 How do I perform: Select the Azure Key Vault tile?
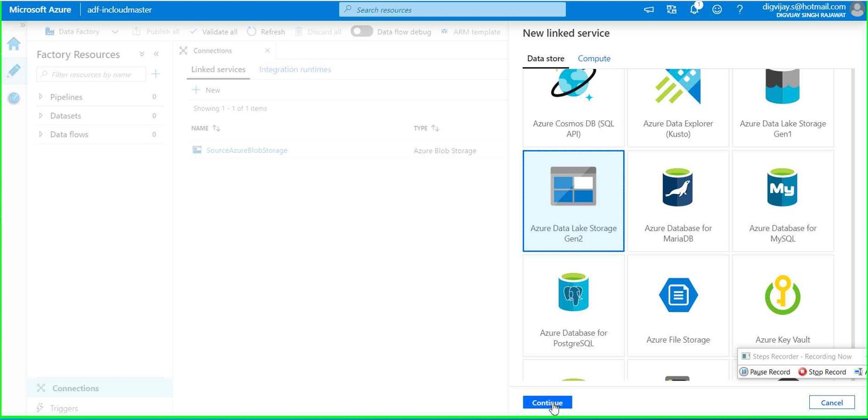pyautogui.click(x=783, y=305)
